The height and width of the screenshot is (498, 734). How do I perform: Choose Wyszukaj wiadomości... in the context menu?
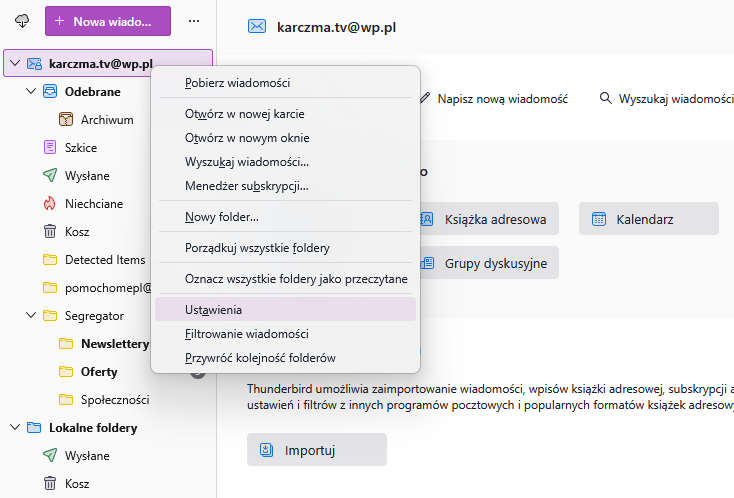[x=285, y=162]
